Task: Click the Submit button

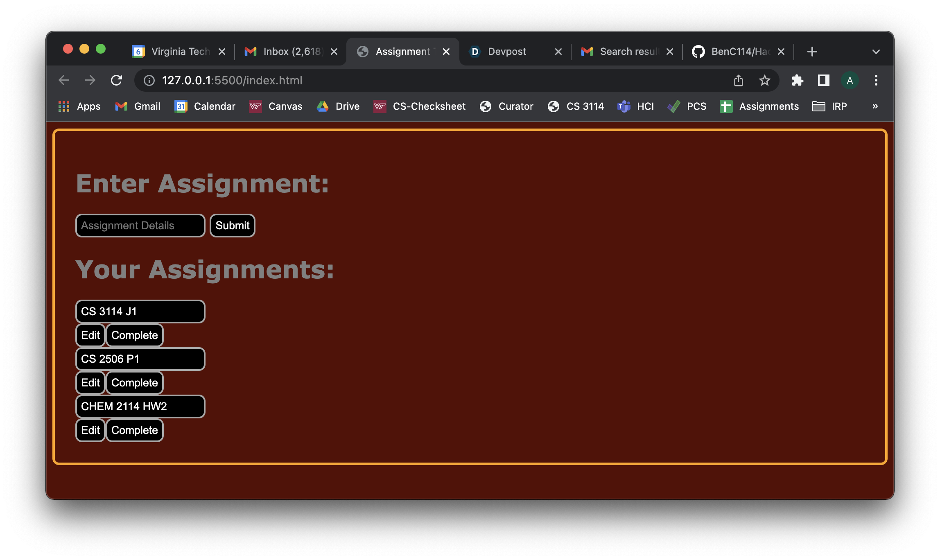Action: tap(232, 226)
